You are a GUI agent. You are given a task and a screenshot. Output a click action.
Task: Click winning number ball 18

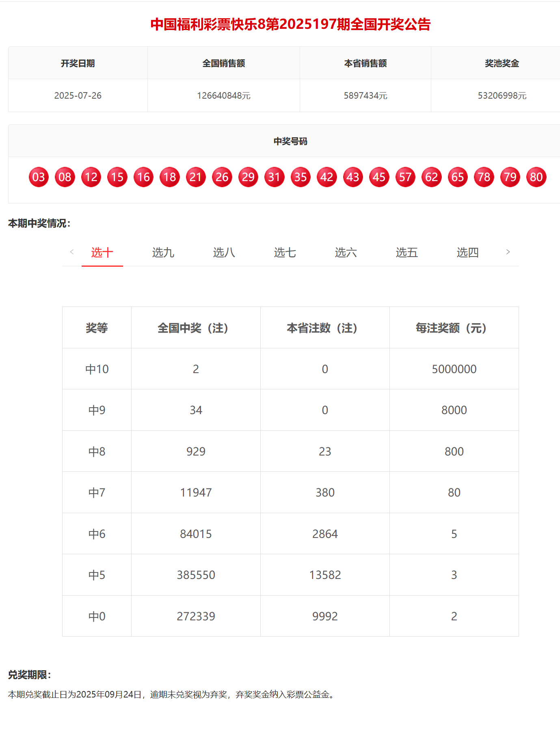click(x=170, y=177)
